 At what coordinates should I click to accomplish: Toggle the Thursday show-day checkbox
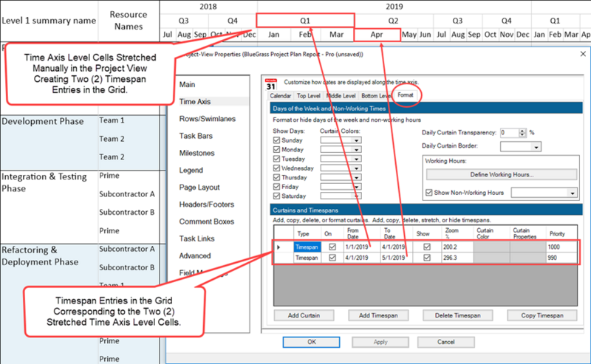276,177
